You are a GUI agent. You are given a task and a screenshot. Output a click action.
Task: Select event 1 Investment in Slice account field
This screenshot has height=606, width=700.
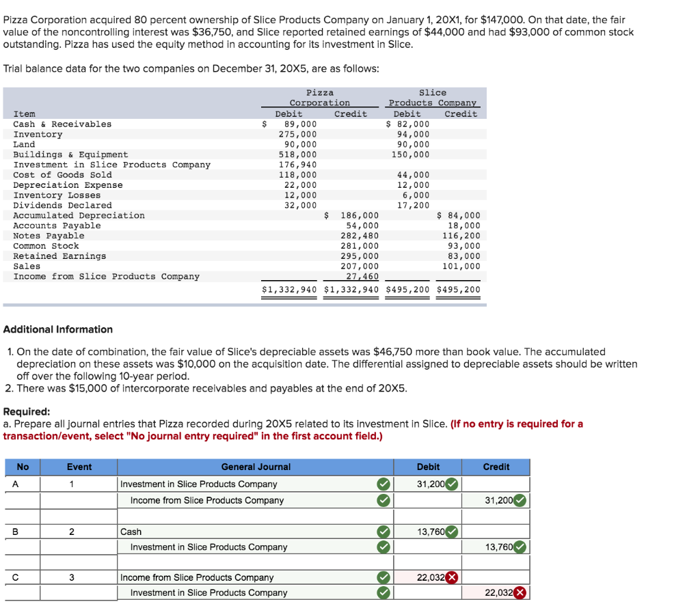tap(256, 484)
